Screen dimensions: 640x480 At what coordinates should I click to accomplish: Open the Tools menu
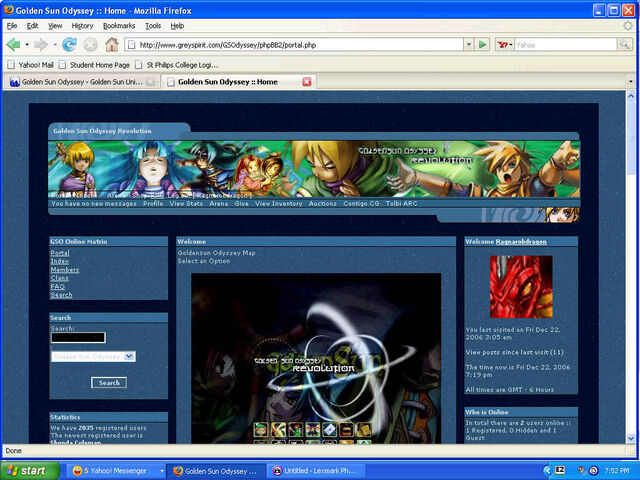pyautogui.click(x=153, y=26)
